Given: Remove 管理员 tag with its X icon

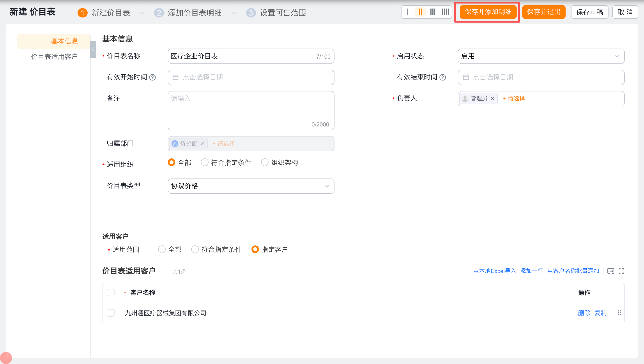Looking at the screenshot, I should (492, 98).
